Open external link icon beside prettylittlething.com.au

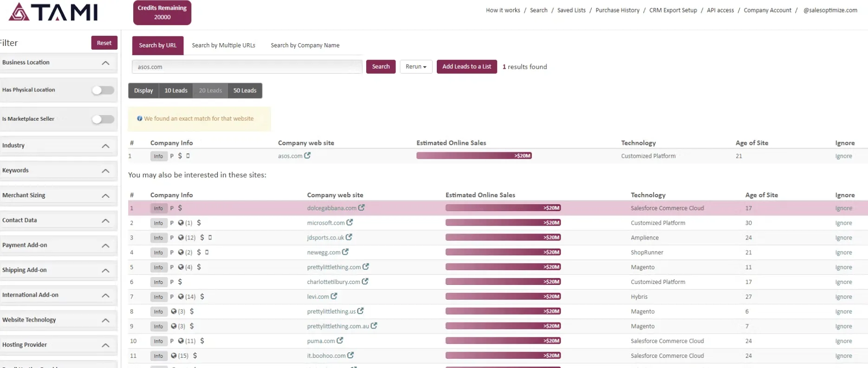pyautogui.click(x=374, y=326)
